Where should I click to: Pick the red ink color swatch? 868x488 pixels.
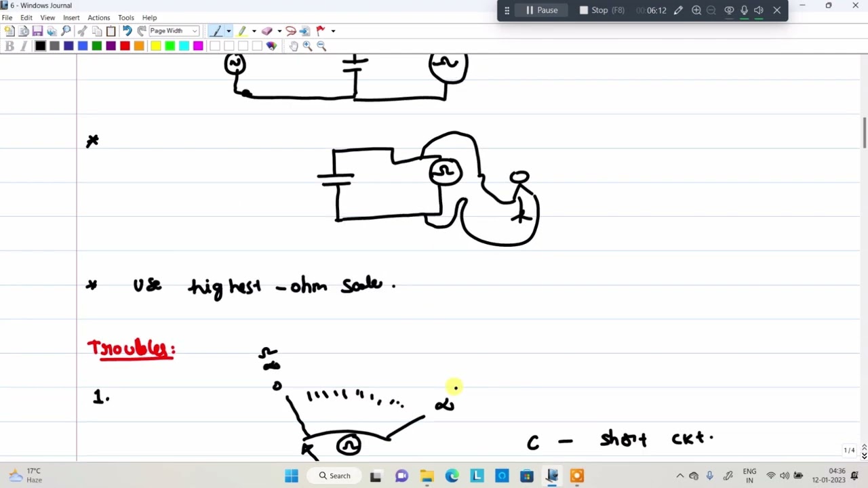pyautogui.click(x=125, y=46)
